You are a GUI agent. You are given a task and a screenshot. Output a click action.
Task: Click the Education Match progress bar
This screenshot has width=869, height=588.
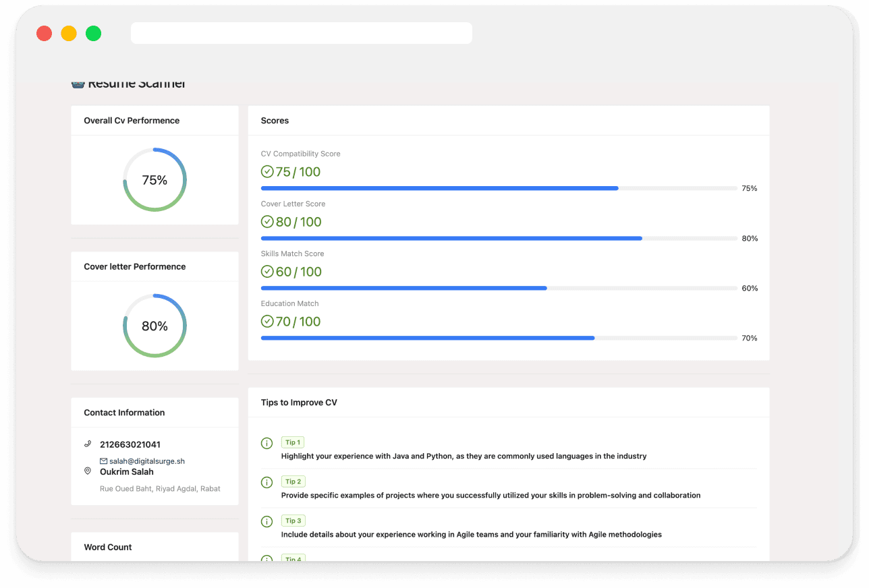click(499, 338)
